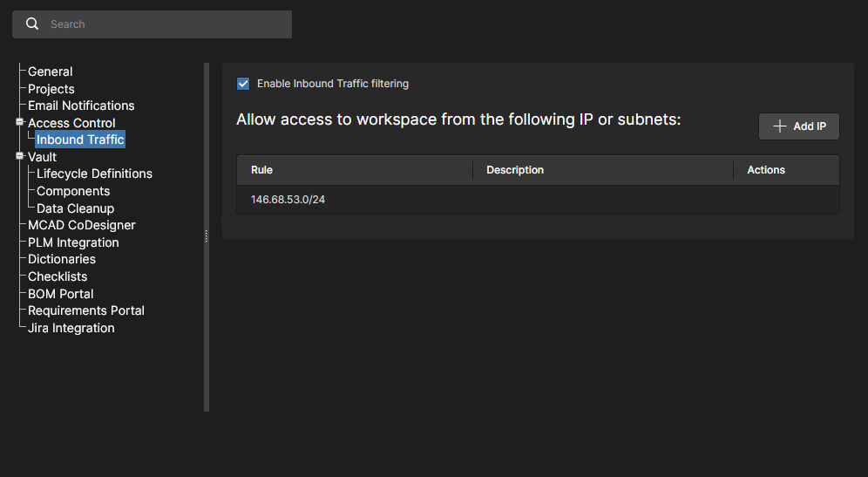Collapse the Vault tree node

click(x=19, y=157)
